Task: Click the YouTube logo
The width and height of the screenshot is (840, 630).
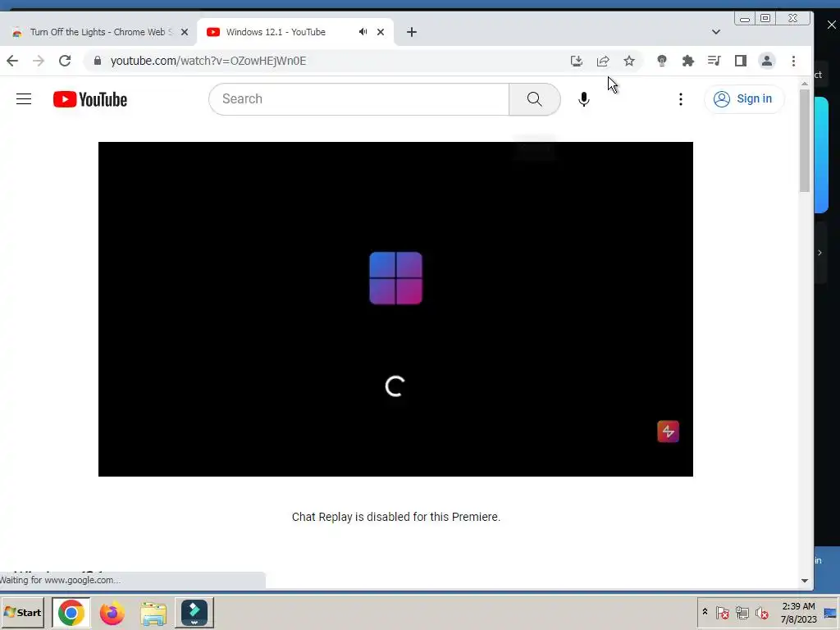Action: (90, 99)
